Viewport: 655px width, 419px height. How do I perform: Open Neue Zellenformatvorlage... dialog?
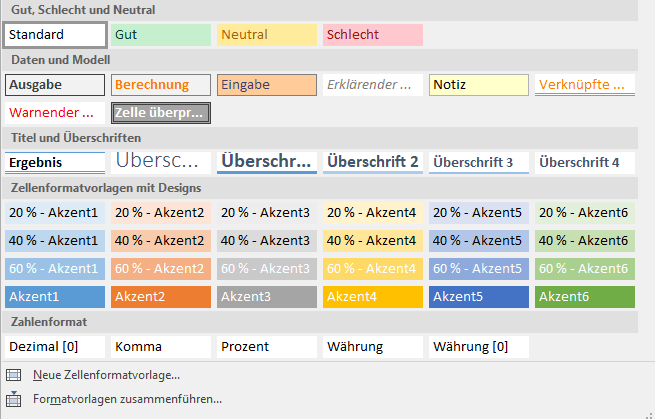107,375
